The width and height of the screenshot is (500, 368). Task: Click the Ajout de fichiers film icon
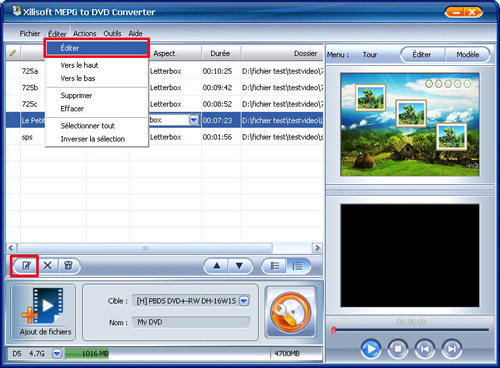point(43,312)
